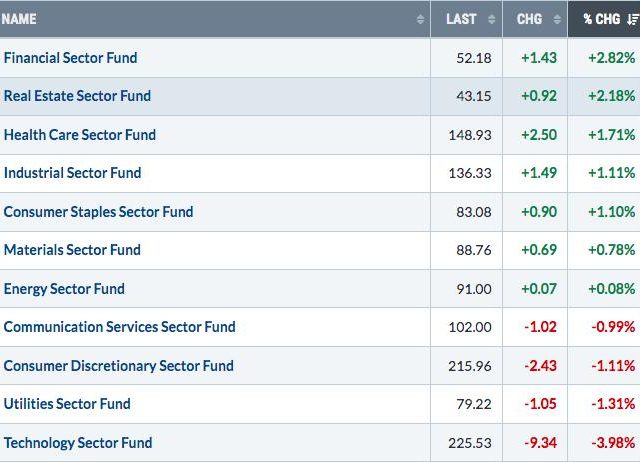
Task: Open the Financial Sector Fund link
Action: [70, 58]
